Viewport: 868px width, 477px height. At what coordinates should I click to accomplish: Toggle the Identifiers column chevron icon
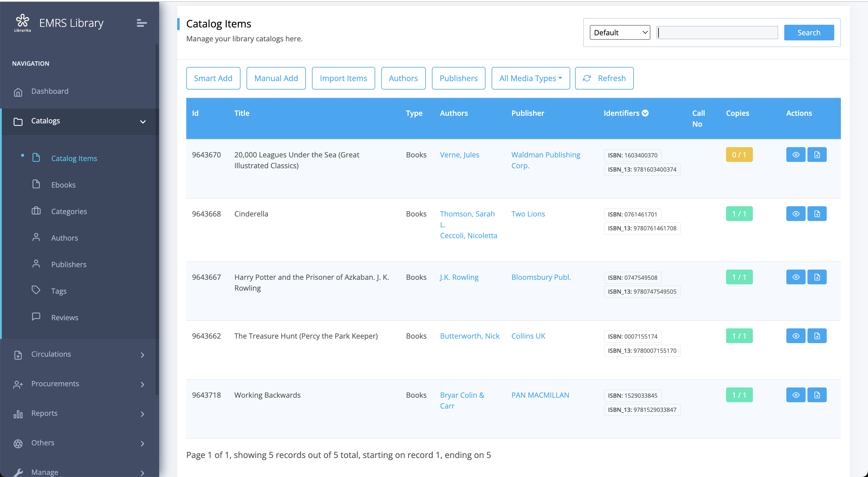pyautogui.click(x=645, y=113)
